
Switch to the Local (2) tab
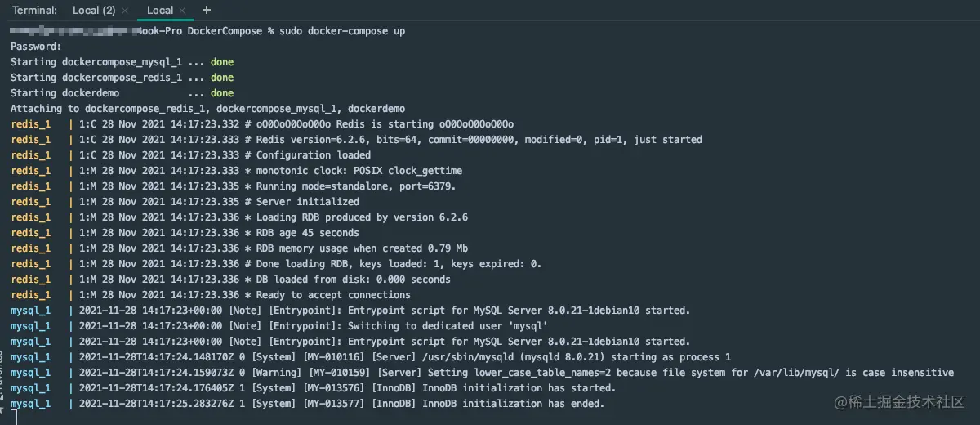[93, 11]
